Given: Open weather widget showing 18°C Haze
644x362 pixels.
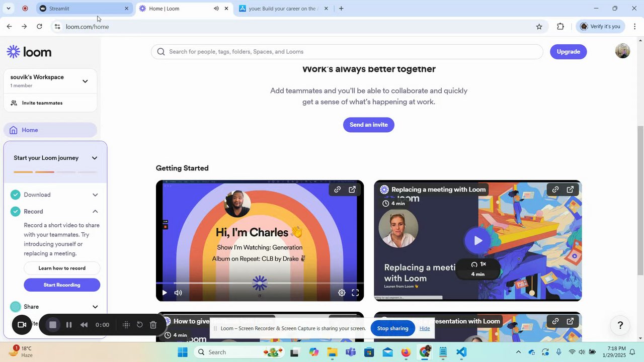Looking at the screenshot, I should pyautogui.click(x=21, y=351).
